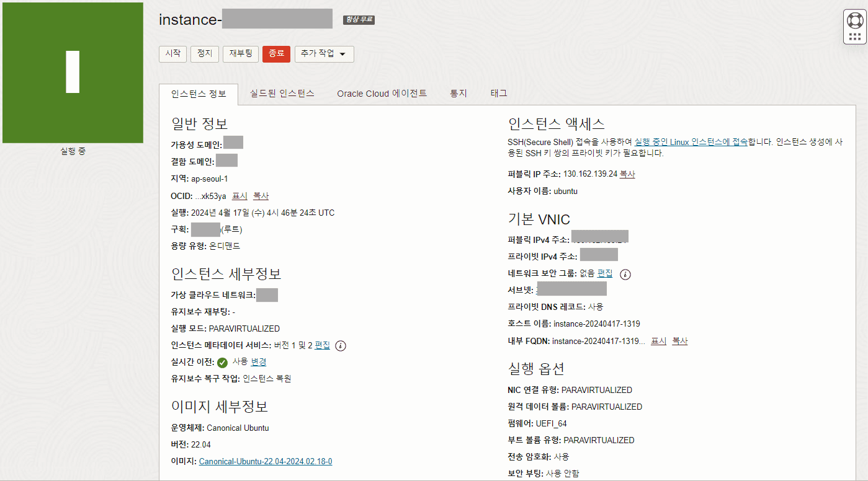This screenshot has width=868, height=481.
Task: Show the full OCID via 표시 link
Action: 239,196
